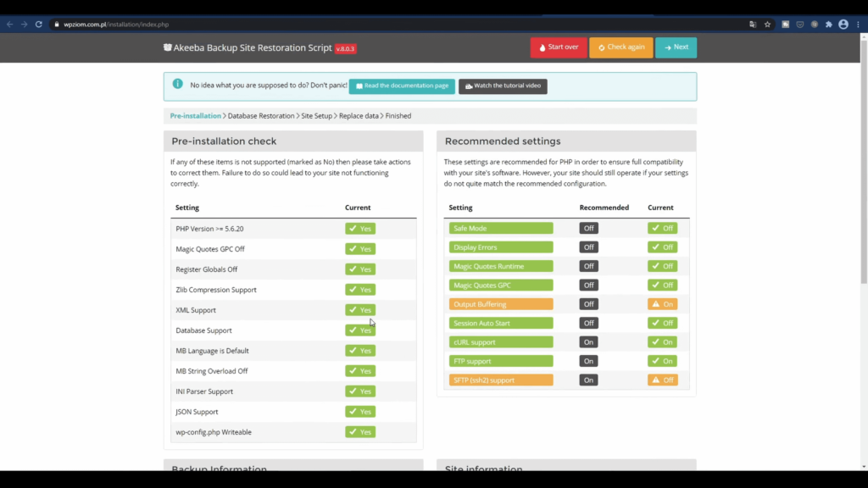
Task: Open the Chrome profile avatar icon
Action: [843, 25]
